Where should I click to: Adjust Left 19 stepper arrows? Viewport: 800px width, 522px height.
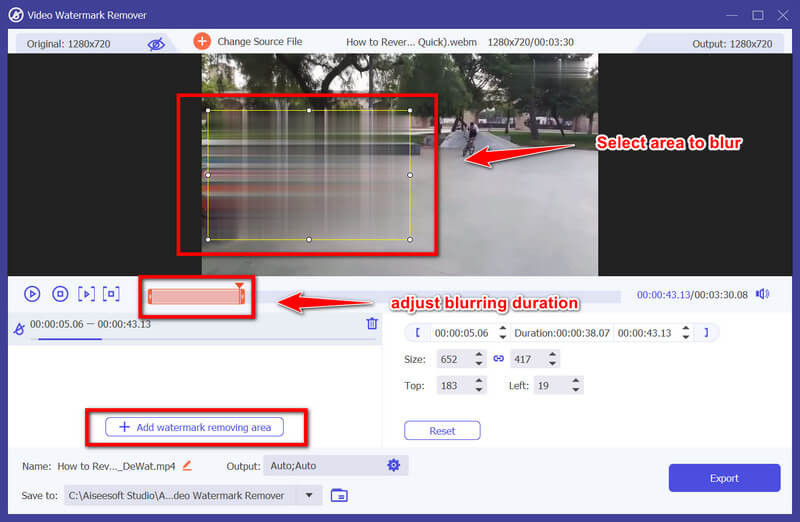576,385
